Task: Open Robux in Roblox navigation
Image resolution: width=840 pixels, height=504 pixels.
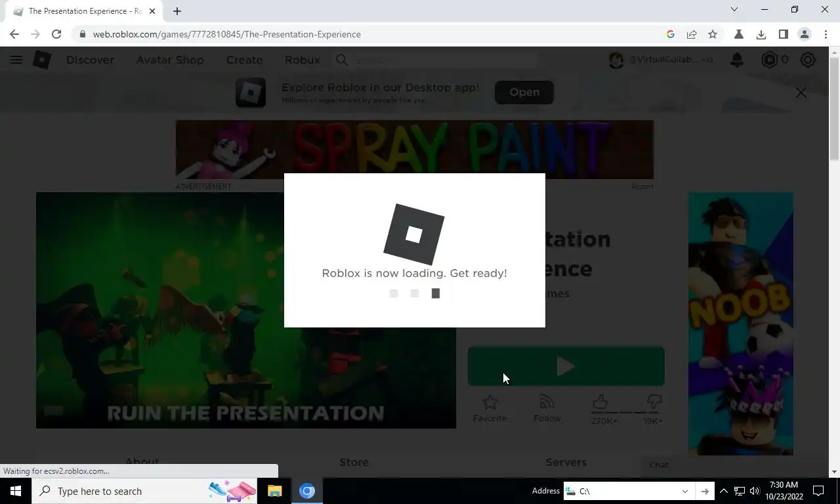Action: [x=303, y=60]
